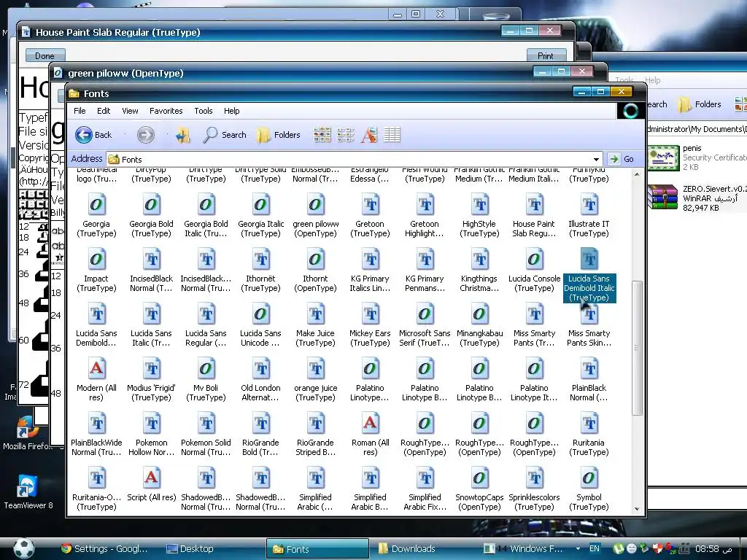Screen dimensions: 747x560
Task: Click Done in House Paint Slab window
Action: (x=44, y=55)
